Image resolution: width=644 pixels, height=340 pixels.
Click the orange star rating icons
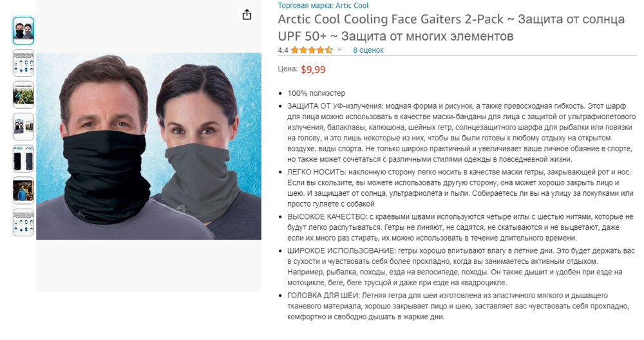pos(311,50)
